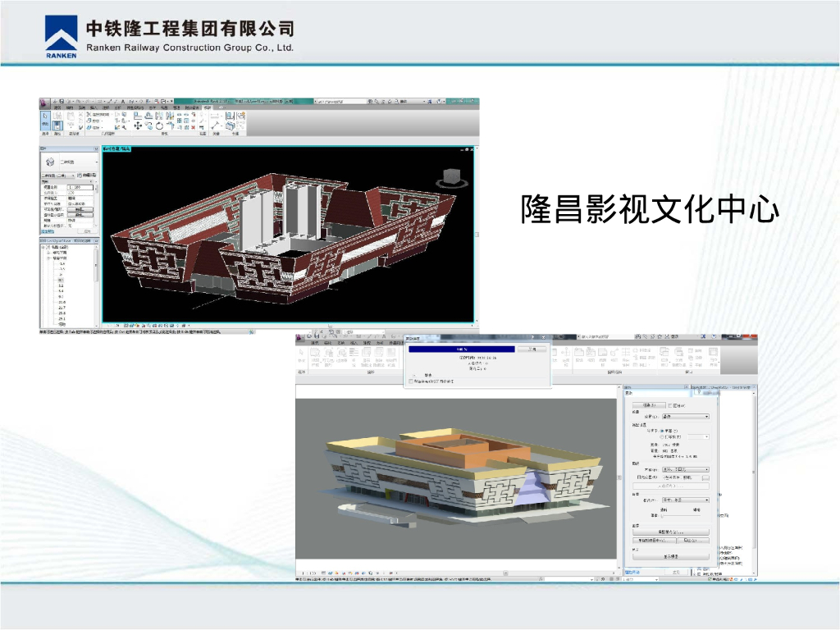
Task: Select the Copy tool in top Revit ribbon
Action: click(x=149, y=126)
